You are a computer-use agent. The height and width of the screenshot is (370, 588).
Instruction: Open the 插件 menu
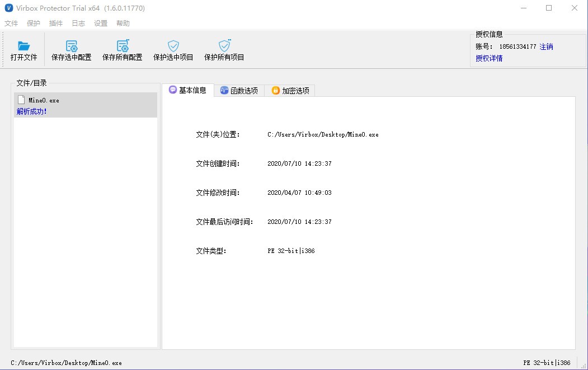[x=55, y=23]
